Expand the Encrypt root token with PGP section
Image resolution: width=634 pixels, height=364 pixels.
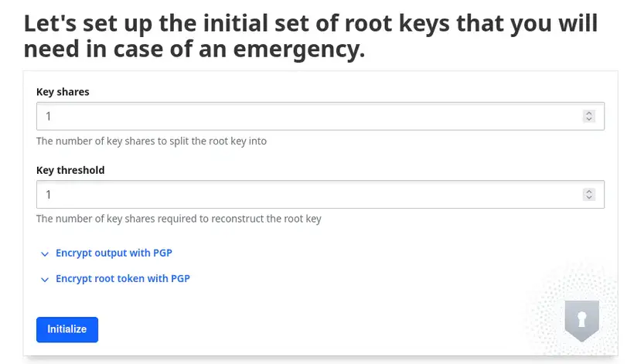coord(122,278)
